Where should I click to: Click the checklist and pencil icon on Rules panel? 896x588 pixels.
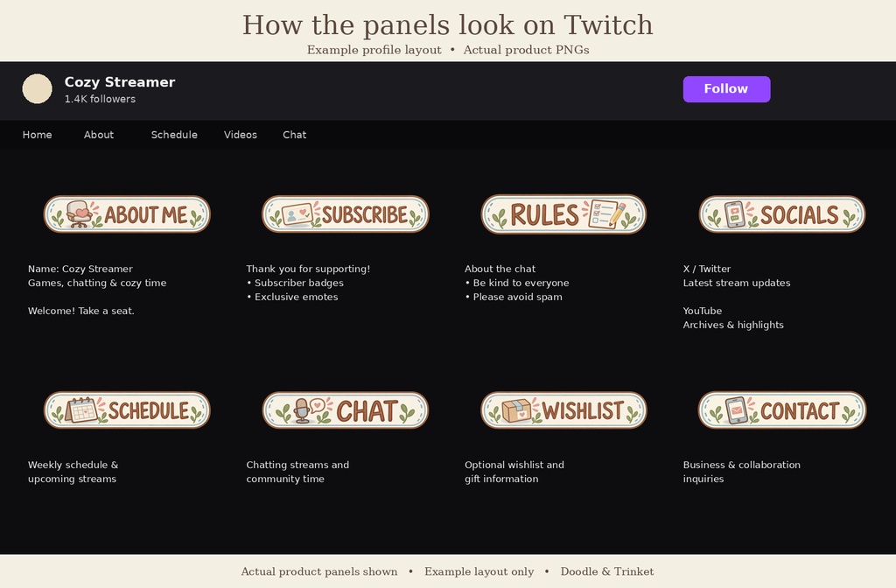[x=607, y=214]
